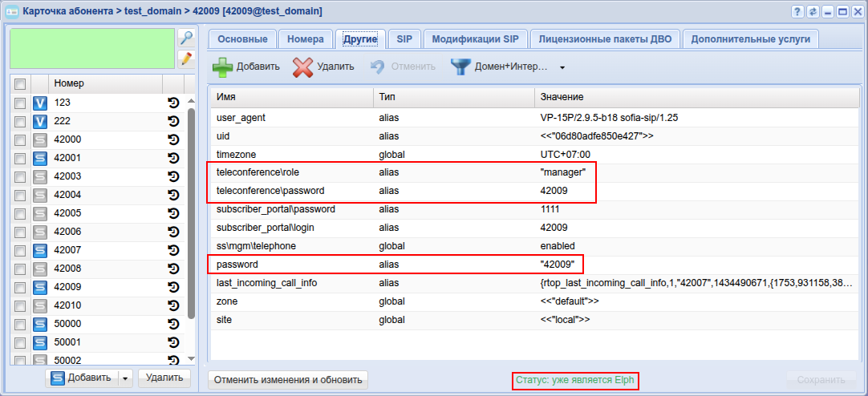Open the Дополнительные услуги tab
Screen dimensions: 868x396
click(751, 39)
